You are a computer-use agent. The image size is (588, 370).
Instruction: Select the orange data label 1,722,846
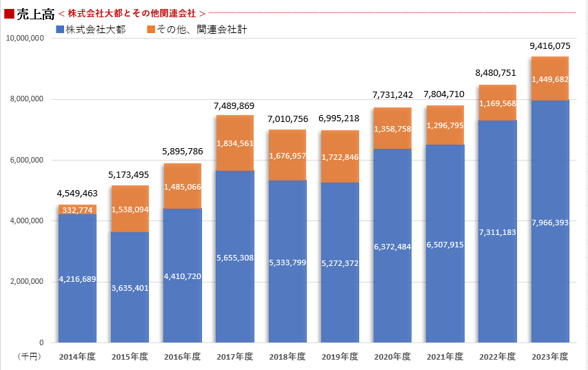340,157
